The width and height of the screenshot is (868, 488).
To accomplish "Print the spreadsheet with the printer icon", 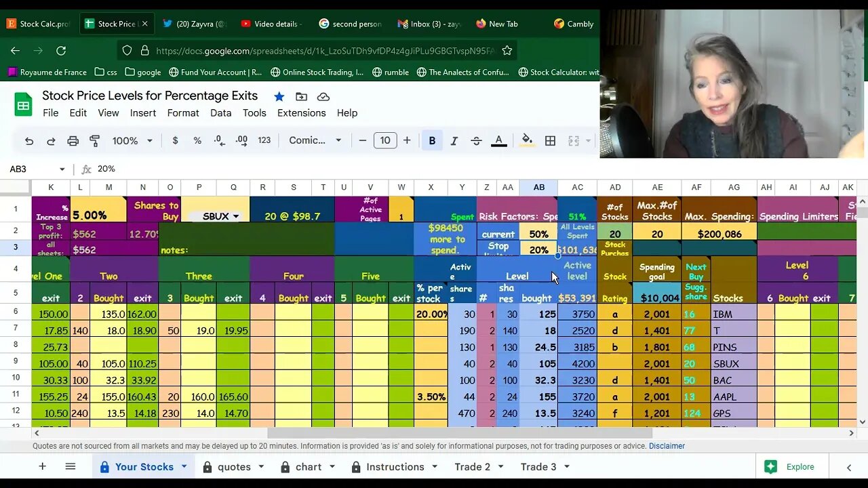I will 73,141.
